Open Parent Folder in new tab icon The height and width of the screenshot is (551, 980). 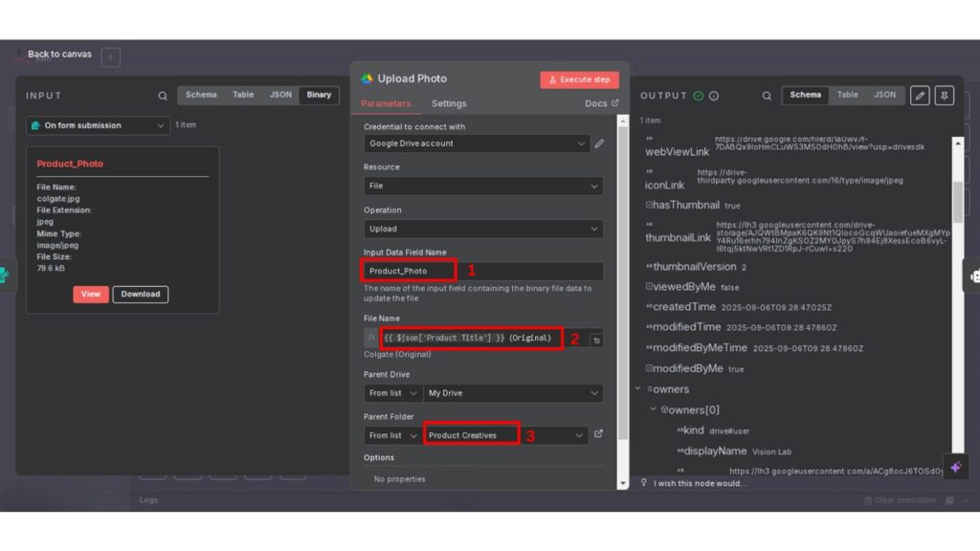599,434
